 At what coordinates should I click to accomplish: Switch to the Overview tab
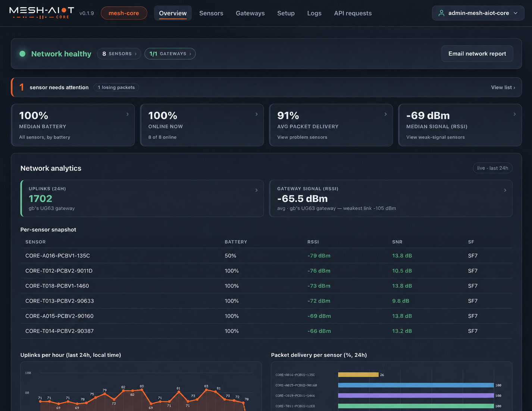coord(173,13)
